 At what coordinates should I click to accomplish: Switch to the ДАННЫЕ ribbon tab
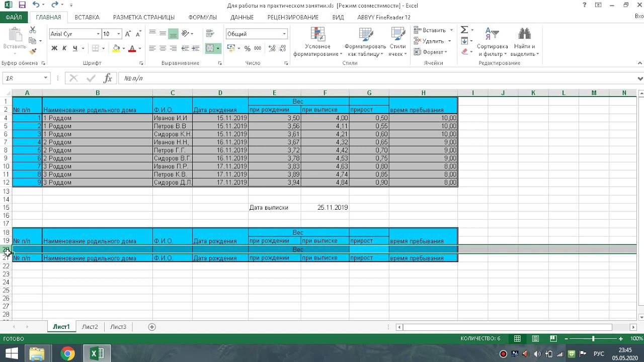[x=242, y=17]
